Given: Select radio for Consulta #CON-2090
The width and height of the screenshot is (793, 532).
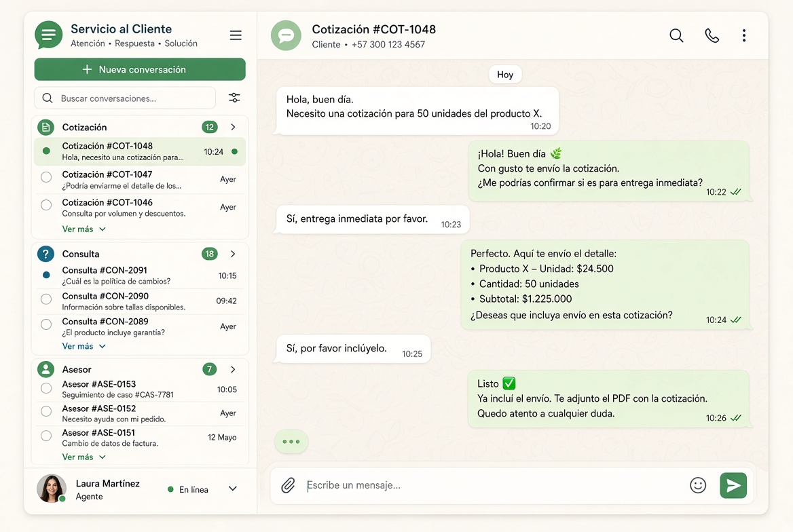Looking at the screenshot, I should [46, 299].
